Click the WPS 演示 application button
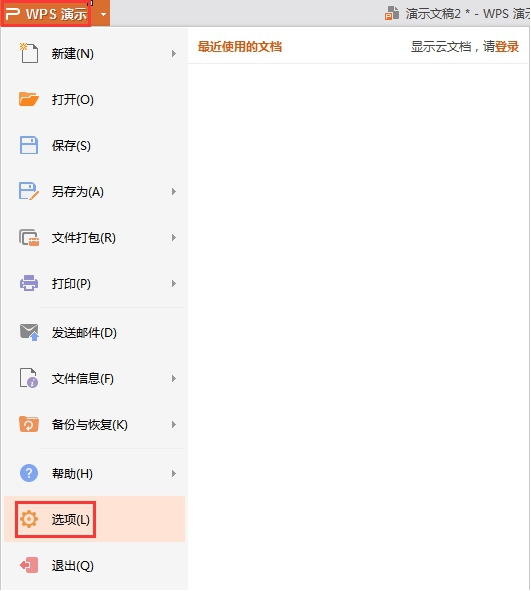Image resolution: width=531 pixels, height=591 pixels. click(x=46, y=14)
